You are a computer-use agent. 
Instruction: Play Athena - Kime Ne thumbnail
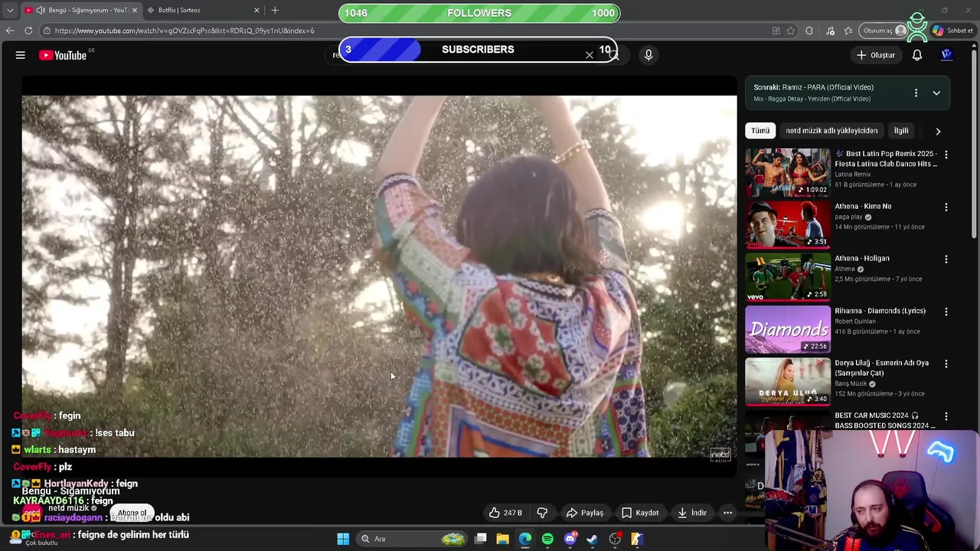788,224
